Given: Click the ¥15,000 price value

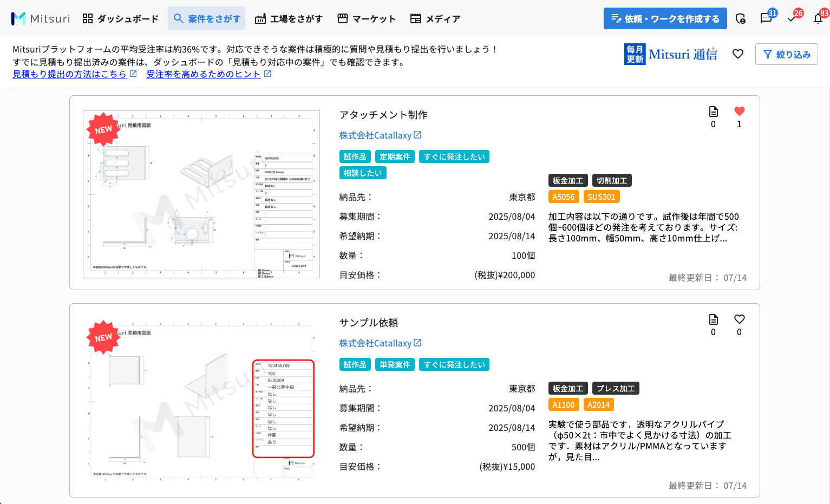Looking at the screenshot, I should [507, 467].
